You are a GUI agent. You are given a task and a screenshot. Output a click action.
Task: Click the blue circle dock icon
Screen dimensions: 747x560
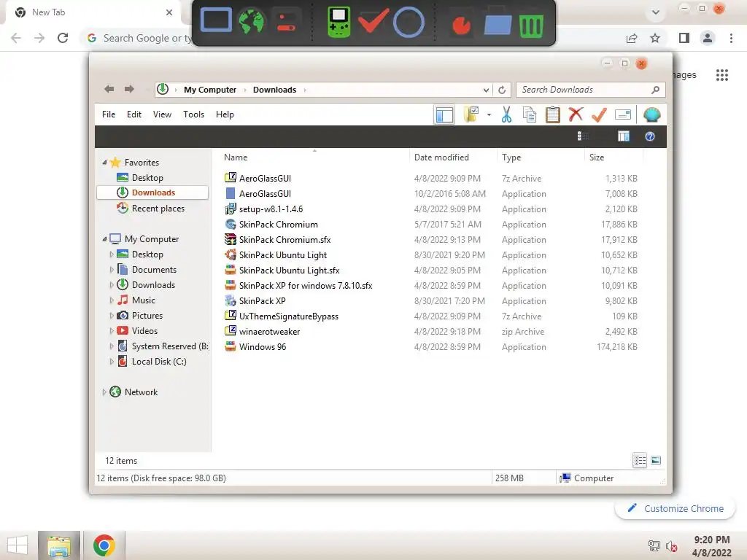409,22
